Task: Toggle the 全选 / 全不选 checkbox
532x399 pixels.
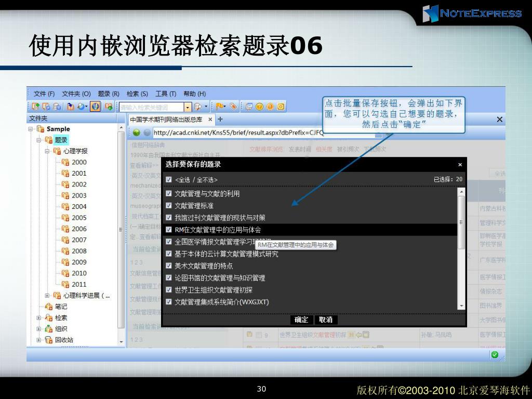Action: click(169, 179)
